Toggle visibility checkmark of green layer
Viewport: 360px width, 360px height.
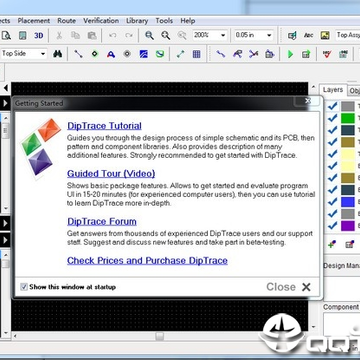(x=332, y=118)
